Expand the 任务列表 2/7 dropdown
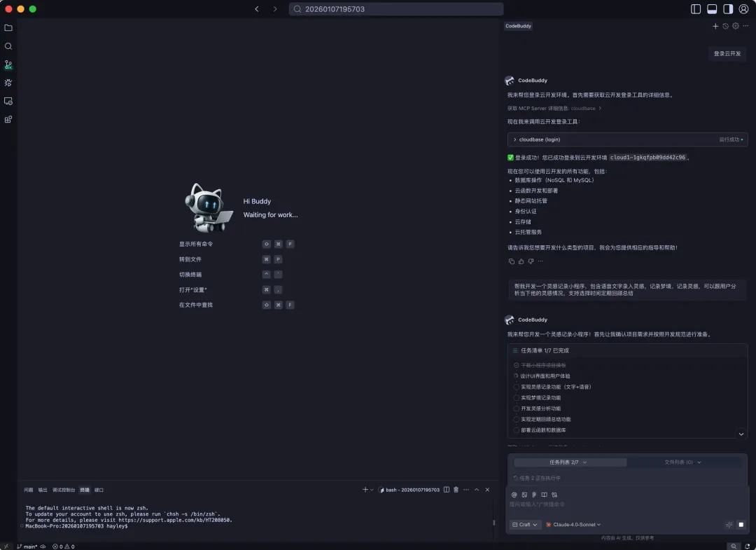Screen dimensions: 756x550 click(570, 462)
